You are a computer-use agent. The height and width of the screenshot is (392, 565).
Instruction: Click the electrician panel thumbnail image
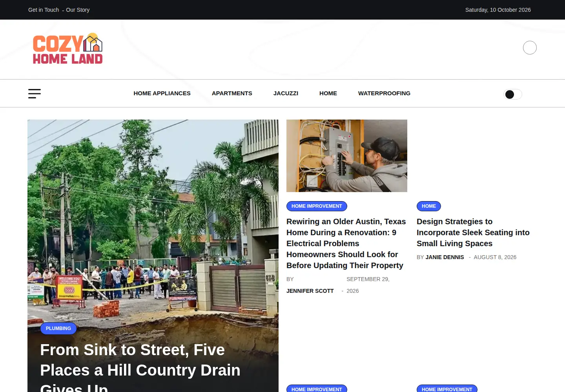tap(347, 156)
